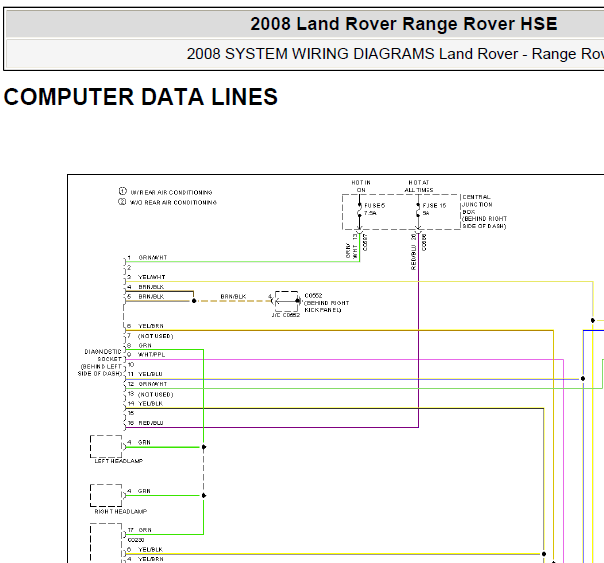This screenshot has width=604, height=563.
Task: Click pin 12 'ORN/WHT' label
Action: [x=153, y=384]
